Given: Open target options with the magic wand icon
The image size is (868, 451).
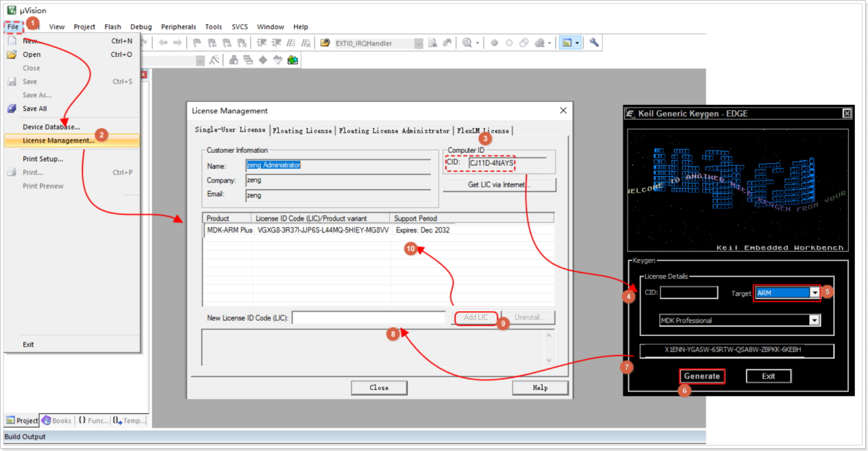Looking at the screenshot, I should tap(214, 60).
